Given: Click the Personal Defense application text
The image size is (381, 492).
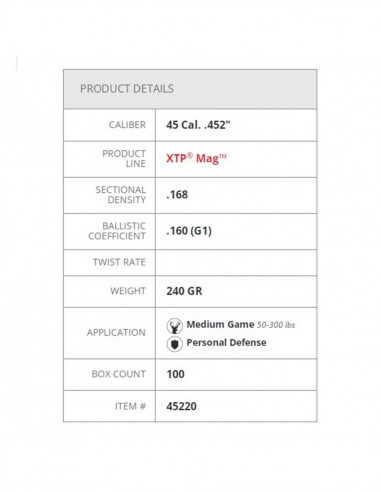Looking at the screenshot, I should [226, 342].
